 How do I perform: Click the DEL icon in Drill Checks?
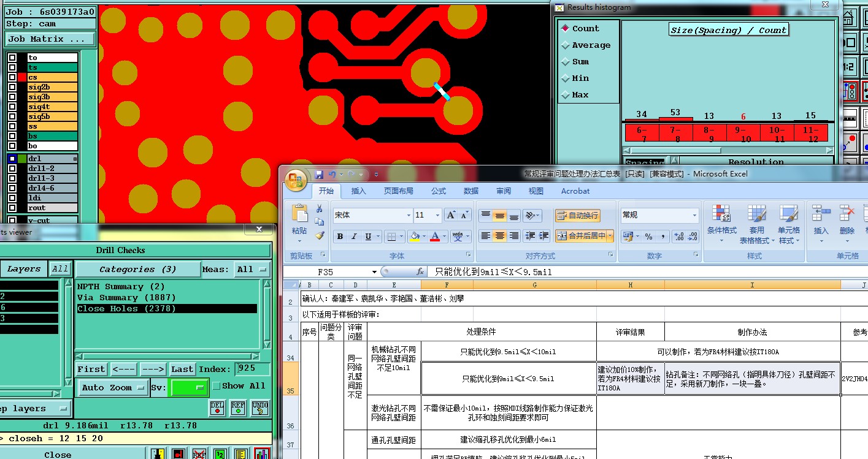pos(217,408)
